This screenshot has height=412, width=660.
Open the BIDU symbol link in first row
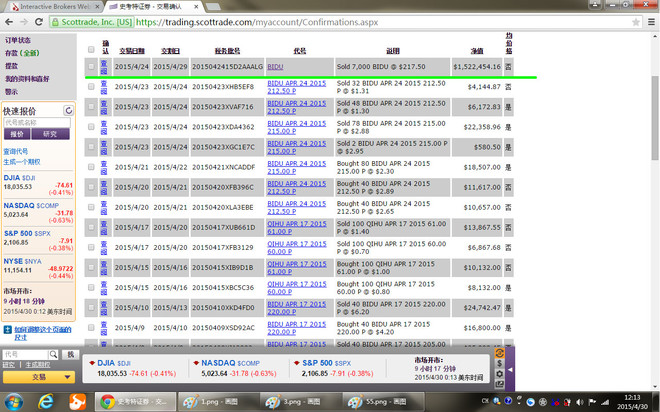(275, 66)
